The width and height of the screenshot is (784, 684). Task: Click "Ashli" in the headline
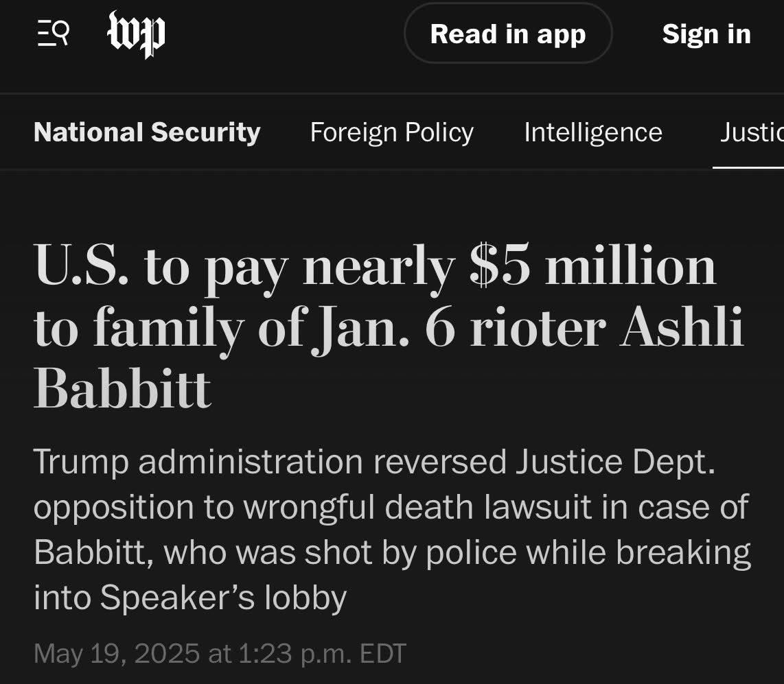pos(682,329)
